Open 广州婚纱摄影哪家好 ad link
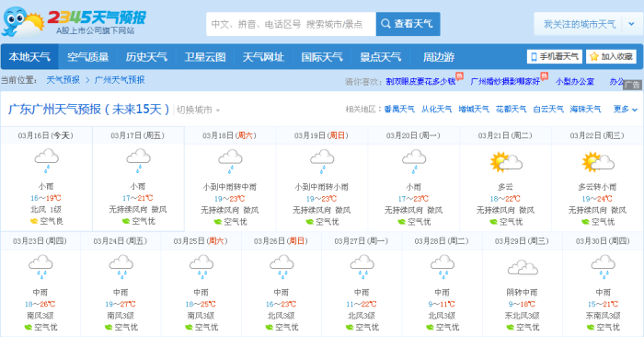The width and height of the screenshot is (644, 337). 505,81
